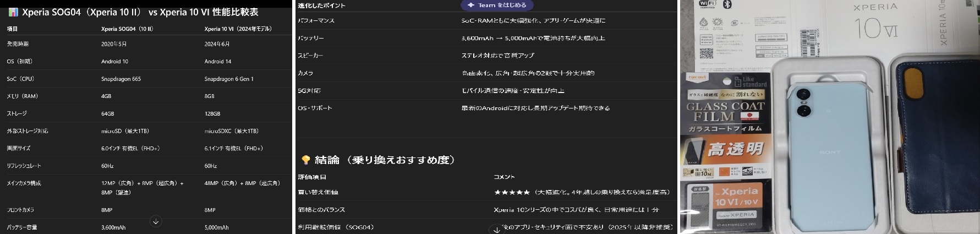Screen dimensions: 980x234
Task: Click the モバイル通信の速度・安定性が向上 description
Action: point(513,91)
